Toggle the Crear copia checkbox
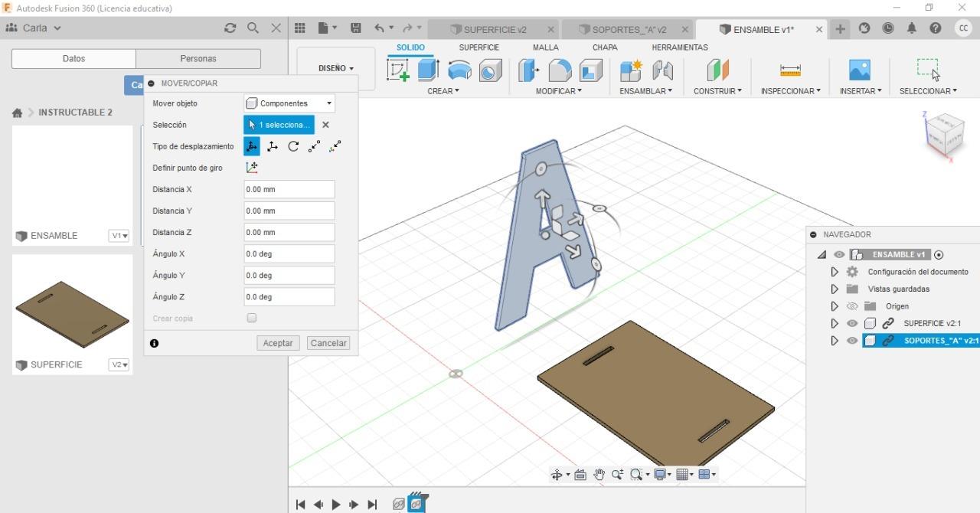Screen dimensions: 980x513 coord(252,318)
